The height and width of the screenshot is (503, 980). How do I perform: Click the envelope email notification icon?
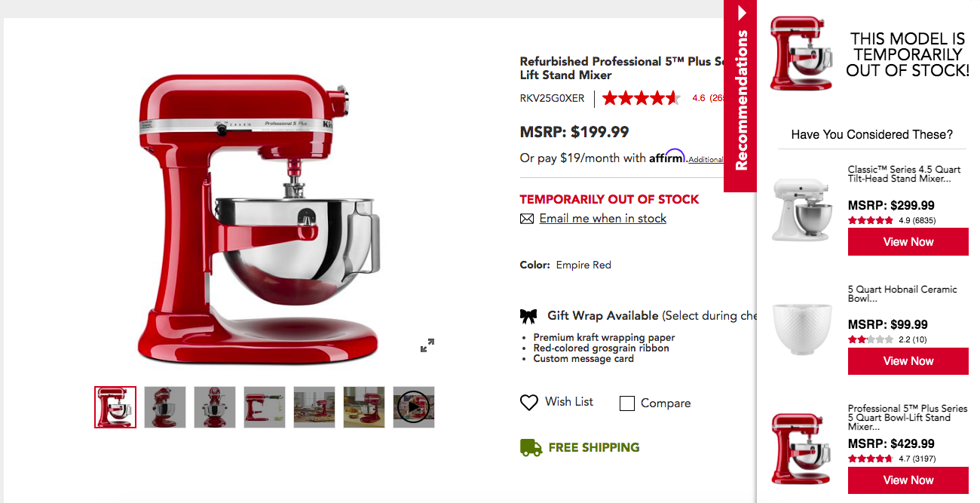click(527, 219)
